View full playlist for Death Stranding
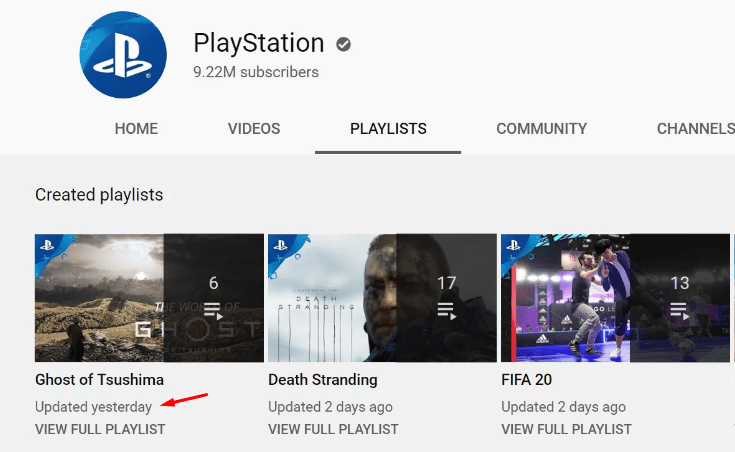This screenshot has height=452, width=735. click(x=333, y=429)
